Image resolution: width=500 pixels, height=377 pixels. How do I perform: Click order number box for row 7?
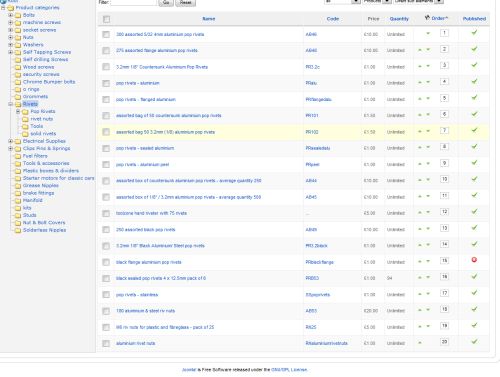point(444,130)
